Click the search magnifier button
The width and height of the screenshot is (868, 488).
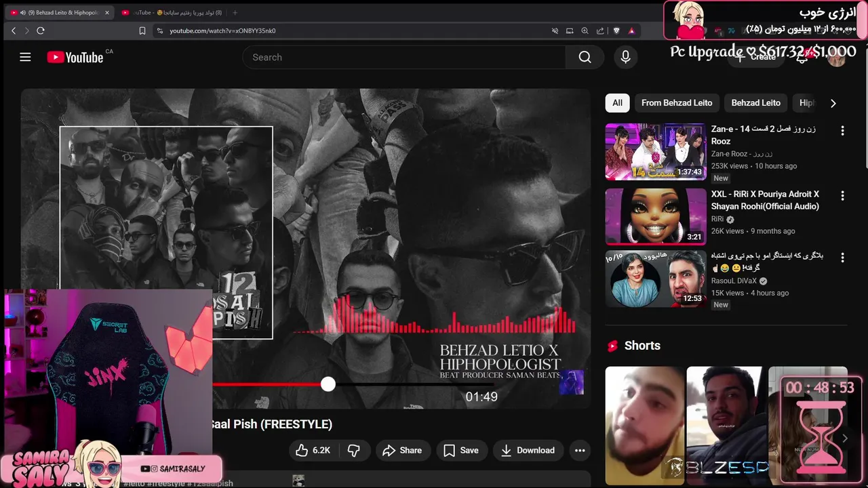click(x=585, y=57)
